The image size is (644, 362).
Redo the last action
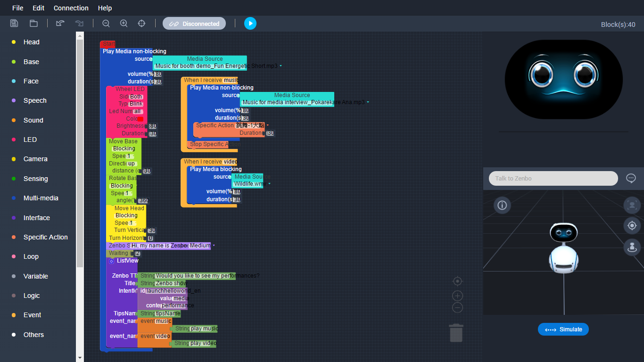click(79, 23)
